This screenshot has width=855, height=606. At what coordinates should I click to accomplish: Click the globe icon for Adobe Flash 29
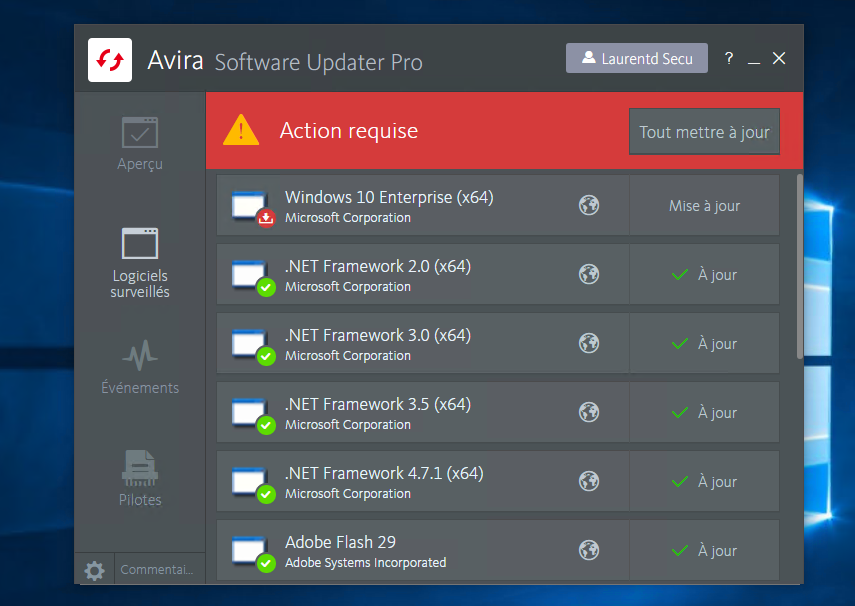[x=589, y=550]
